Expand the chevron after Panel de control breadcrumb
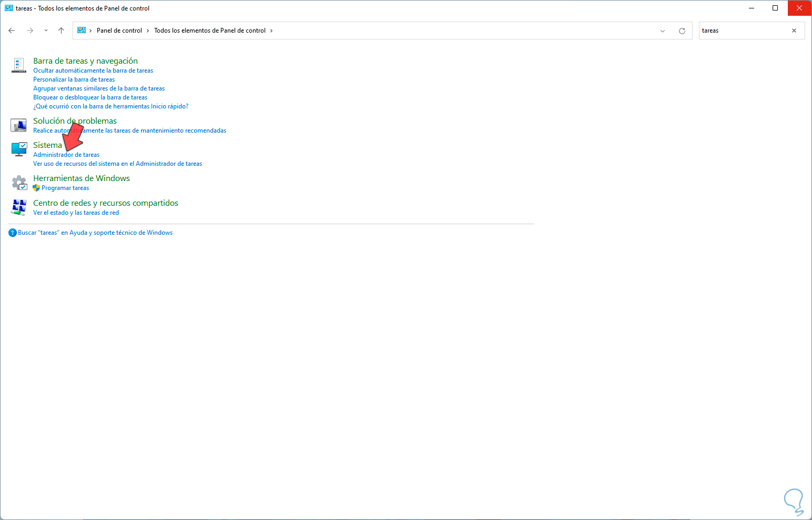 click(148, 31)
